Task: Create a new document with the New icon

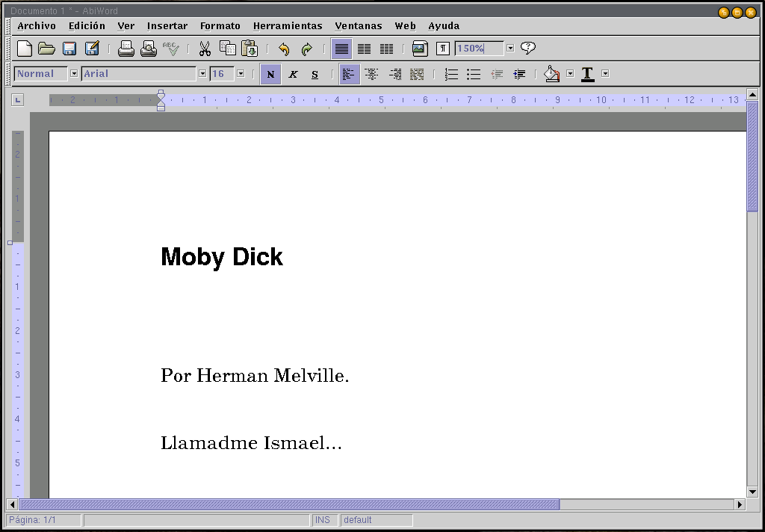Action: coord(25,49)
